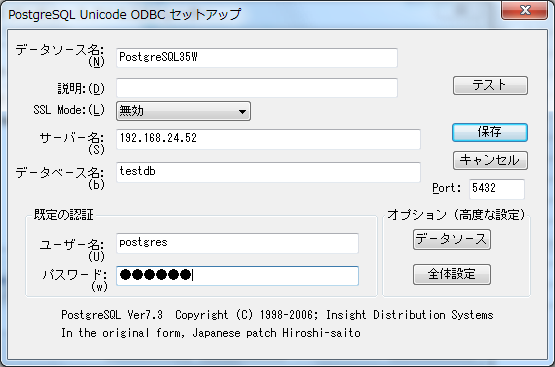
Task: Click the データソース名 (N) label
Action: (x=60, y=55)
